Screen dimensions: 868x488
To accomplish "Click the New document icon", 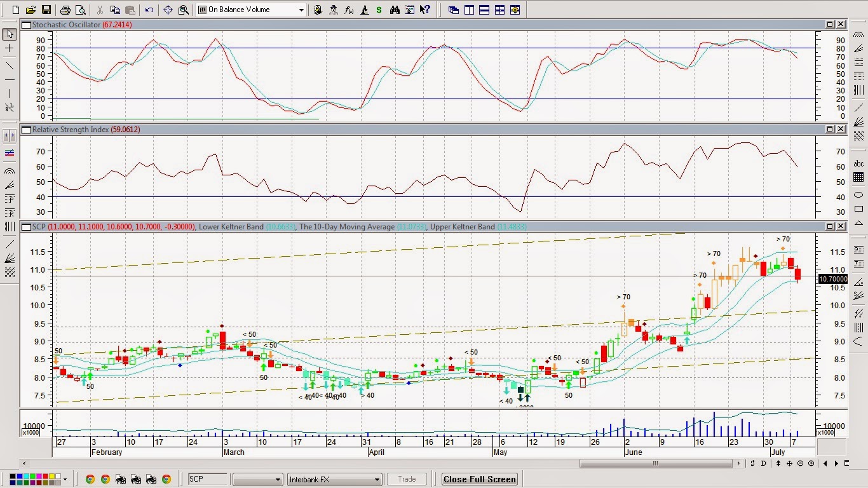I will [15, 10].
